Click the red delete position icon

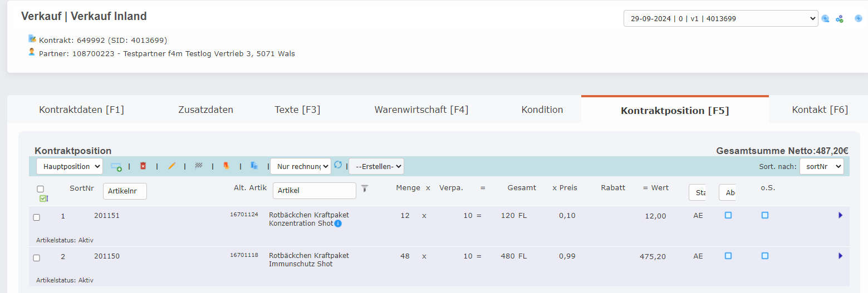point(143,166)
